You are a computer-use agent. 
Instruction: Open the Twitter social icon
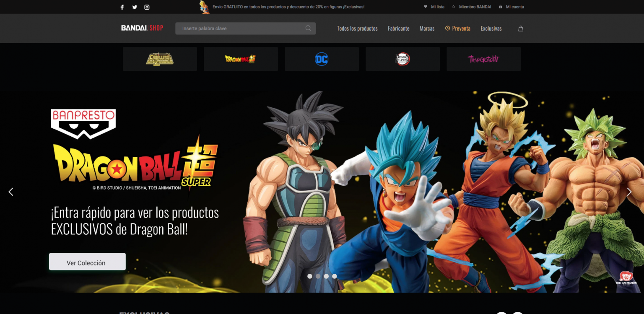pyautogui.click(x=135, y=7)
